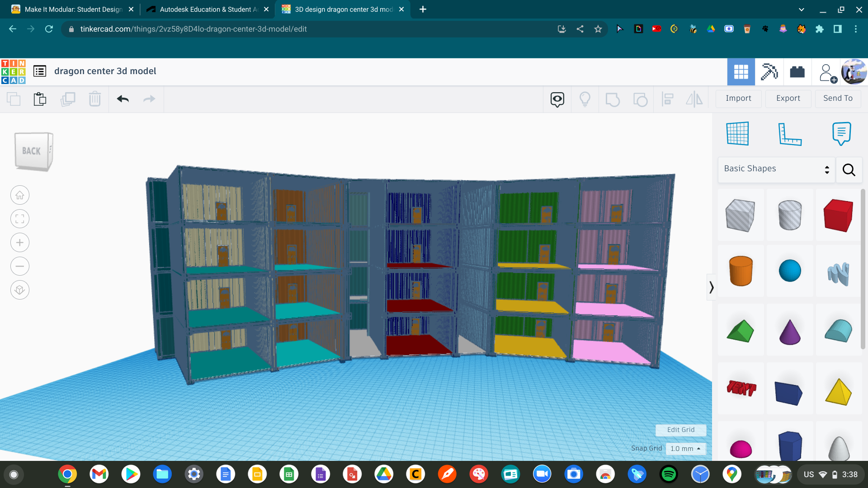Open the Chrome extensions puzzle icon
Viewport: 868px width, 488px height.
point(819,29)
